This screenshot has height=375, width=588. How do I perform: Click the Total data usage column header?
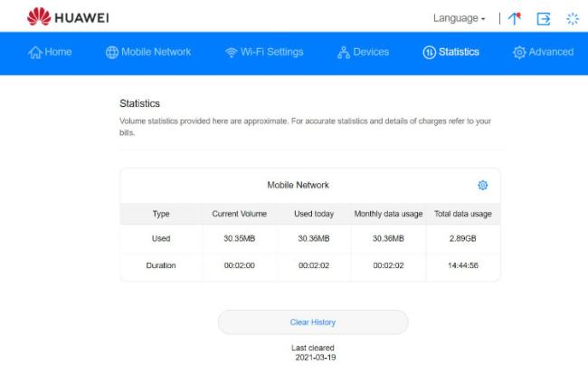point(462,214)
